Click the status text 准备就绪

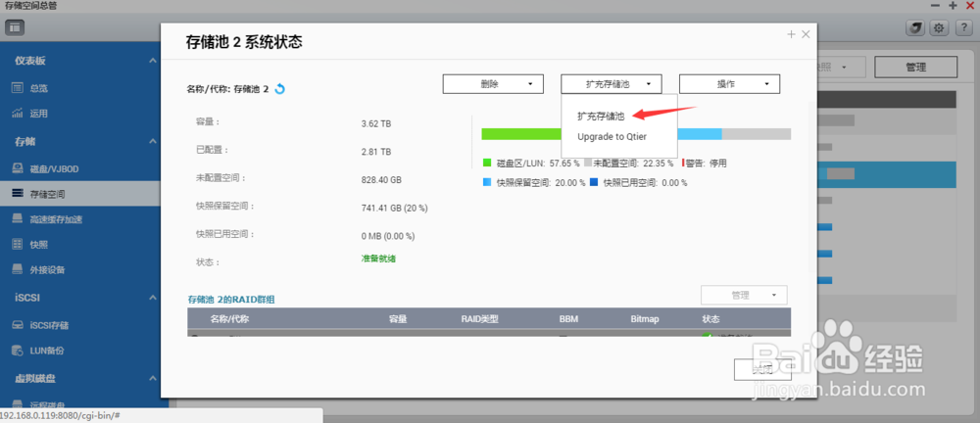[x=378, y=258]
